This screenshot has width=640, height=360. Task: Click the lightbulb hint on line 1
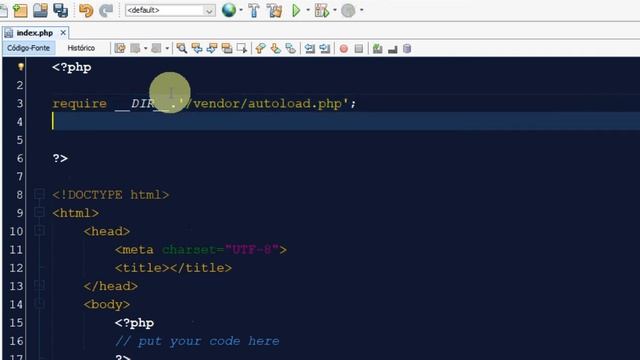point(20,67)
